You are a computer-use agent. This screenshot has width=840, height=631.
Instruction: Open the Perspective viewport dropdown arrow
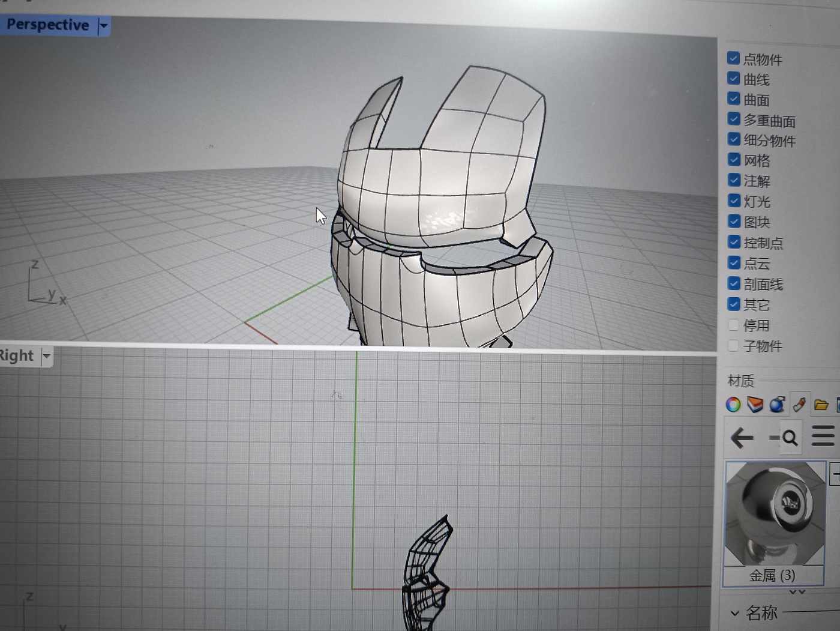(103, 25)
